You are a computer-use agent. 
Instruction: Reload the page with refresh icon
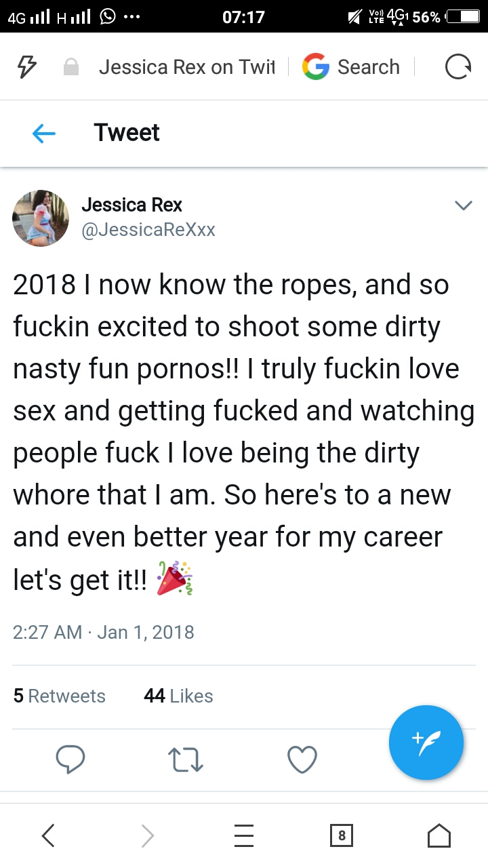[457, 67]
